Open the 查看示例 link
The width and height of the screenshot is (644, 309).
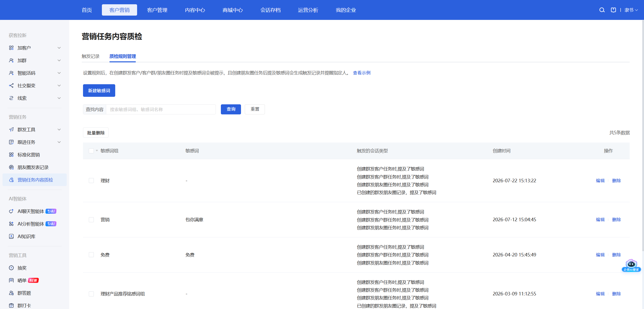click(x=362, y=73)
